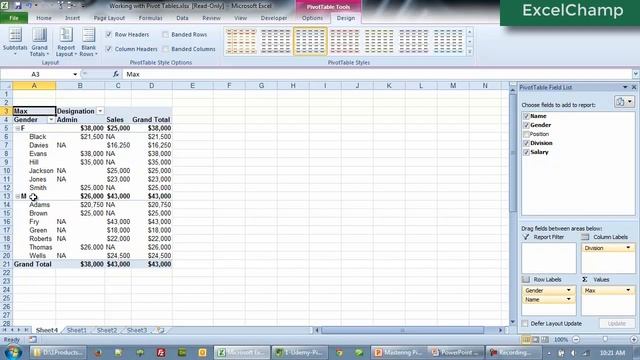Open Division field dropdown in Column Labels

628,248
